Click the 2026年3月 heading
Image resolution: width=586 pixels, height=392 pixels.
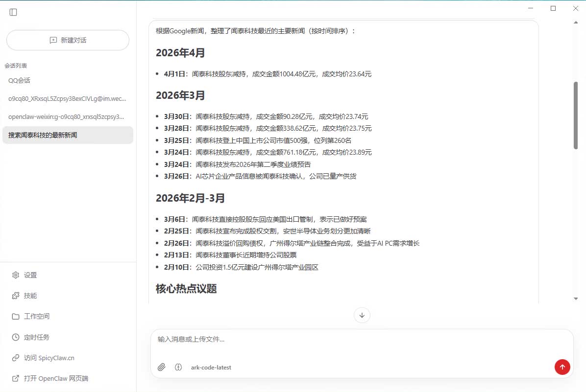180,95
